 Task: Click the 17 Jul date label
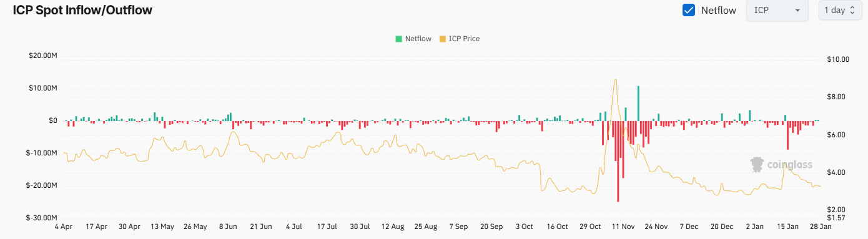tap(327, 227)
